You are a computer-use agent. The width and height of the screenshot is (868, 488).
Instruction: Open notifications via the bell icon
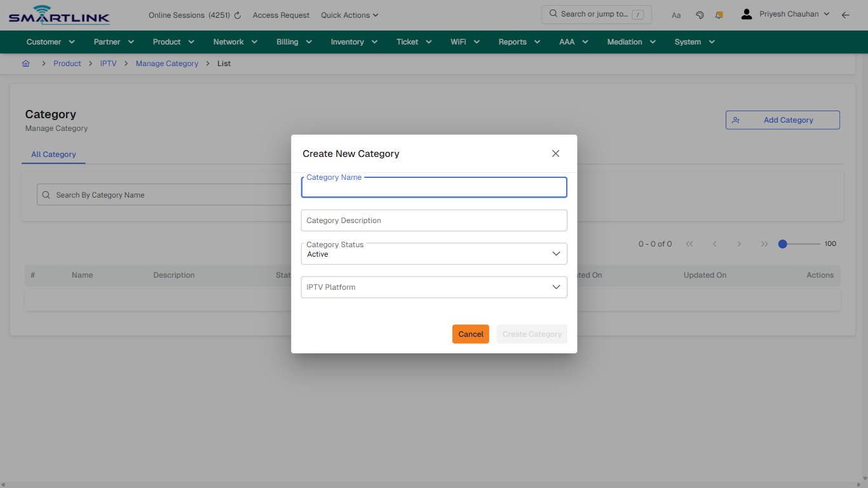pos(719,15)
